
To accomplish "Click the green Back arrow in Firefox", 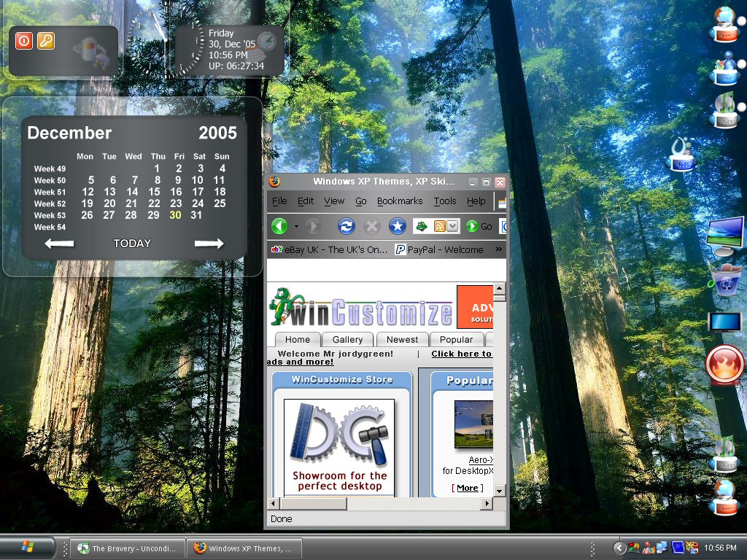I will pyautogui.click(x=279, y=226).
